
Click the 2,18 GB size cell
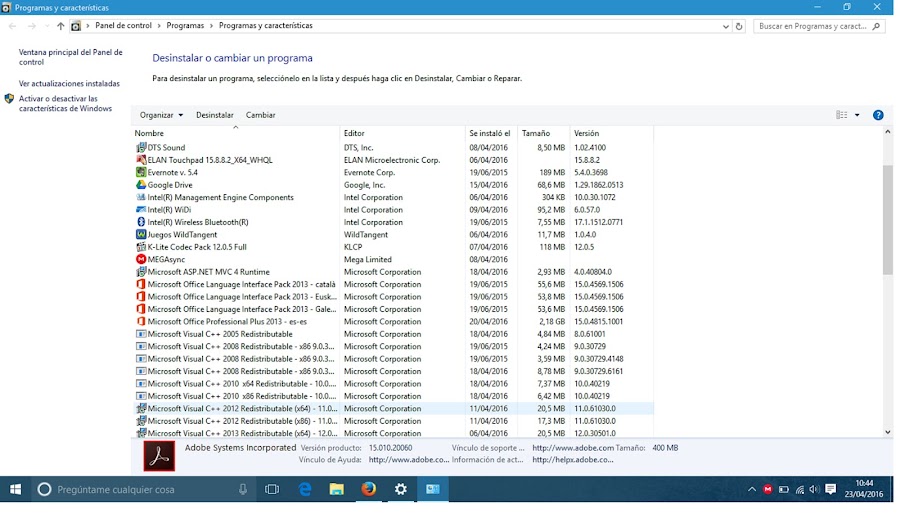552,322
